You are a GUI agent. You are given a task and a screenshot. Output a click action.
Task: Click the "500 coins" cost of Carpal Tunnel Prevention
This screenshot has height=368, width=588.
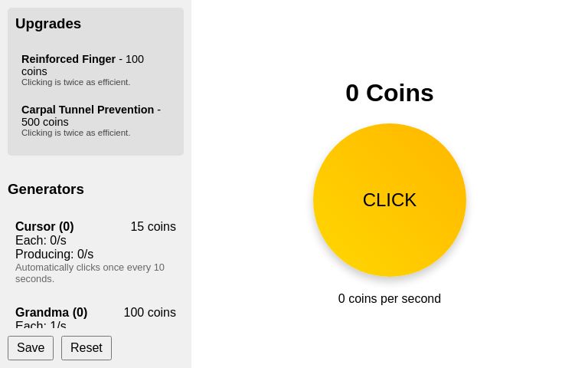click(x=45, y=122)
